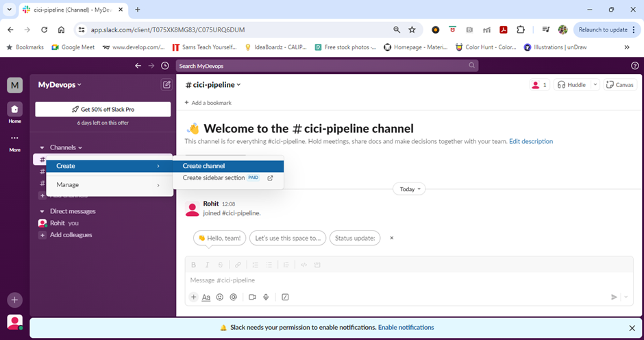This screenshot has height=340, width=644.
Task: Choose the Hello, team! suggestion
Action: click(220, 238)
